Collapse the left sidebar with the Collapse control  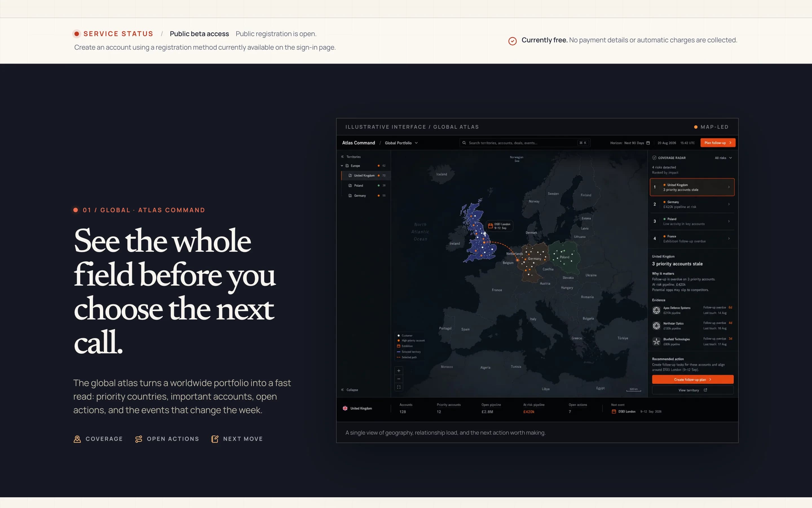point(350,390)
